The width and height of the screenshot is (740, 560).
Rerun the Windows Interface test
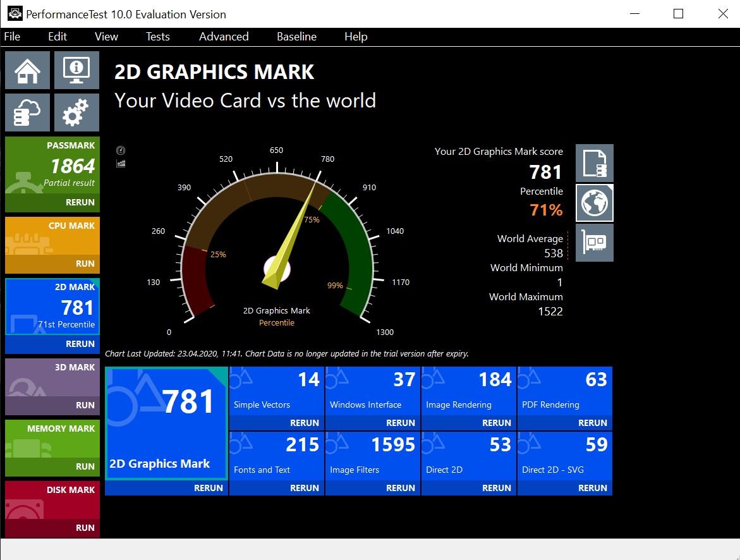(x=373, y=423)
